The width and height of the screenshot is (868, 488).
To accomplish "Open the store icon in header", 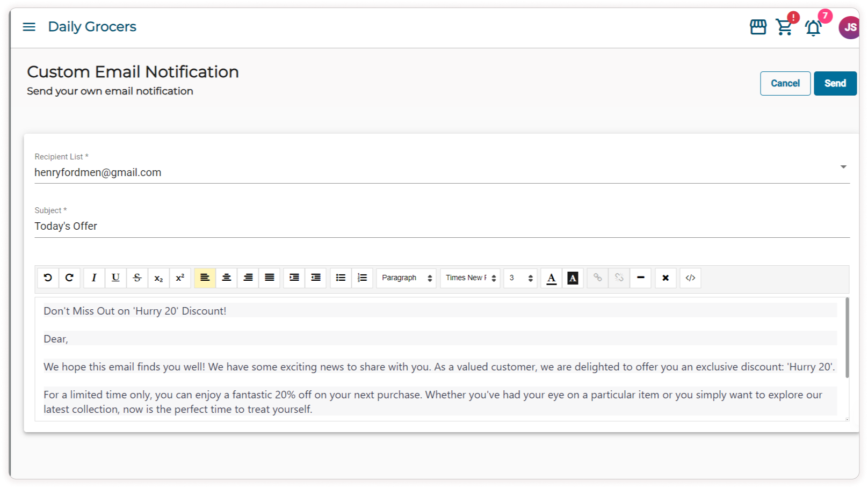I will tap(758, 27).
